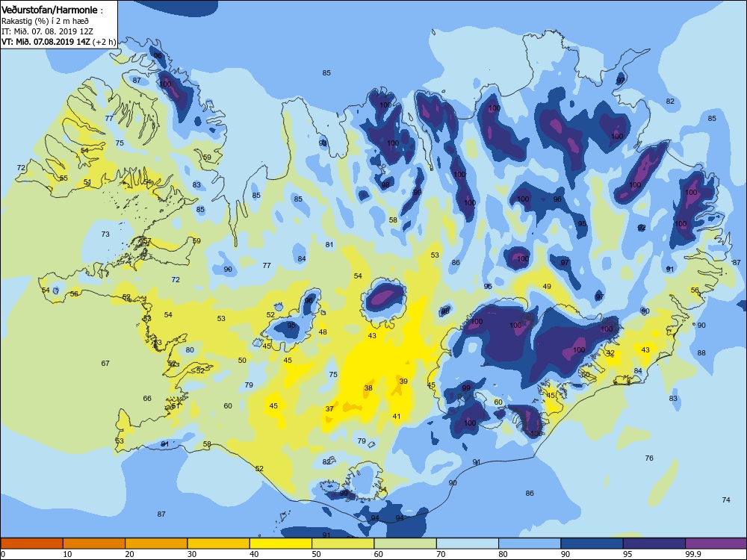Select the 60–70 pale green legend swatch

pyautogui.click(x=406, y=544)
